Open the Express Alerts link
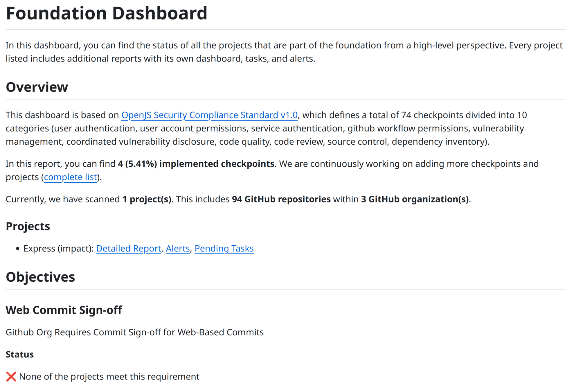This screenshot has height=392, width=574. [178, 249]
